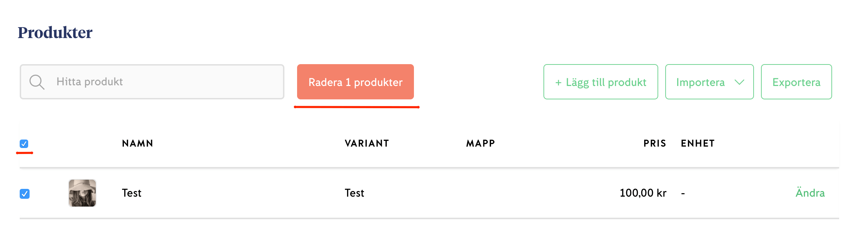Image resolution: width=868 pixels, height=234 pixels.
Task: Open the Importera dropdown menu
Action: [709, 82]
